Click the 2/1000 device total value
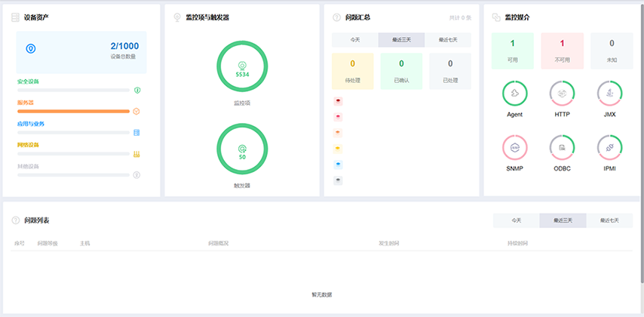 click(124, 46)
